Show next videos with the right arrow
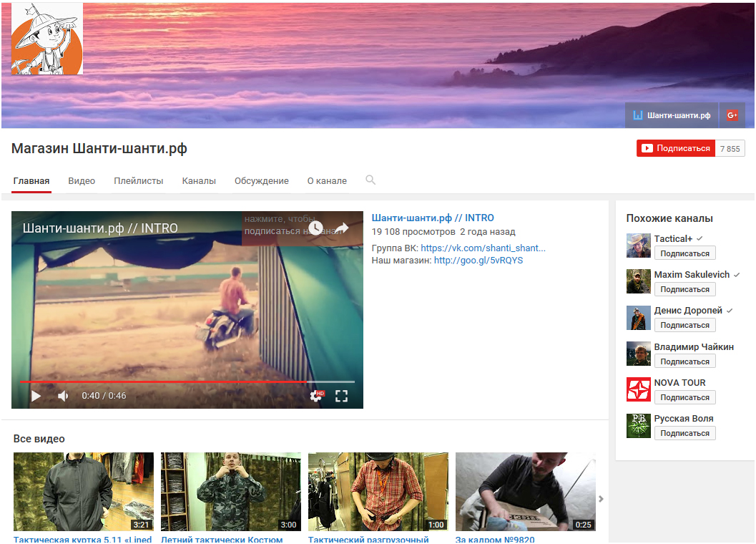Image resolution: width=756 pixels, height=544 pixels. 601,499
